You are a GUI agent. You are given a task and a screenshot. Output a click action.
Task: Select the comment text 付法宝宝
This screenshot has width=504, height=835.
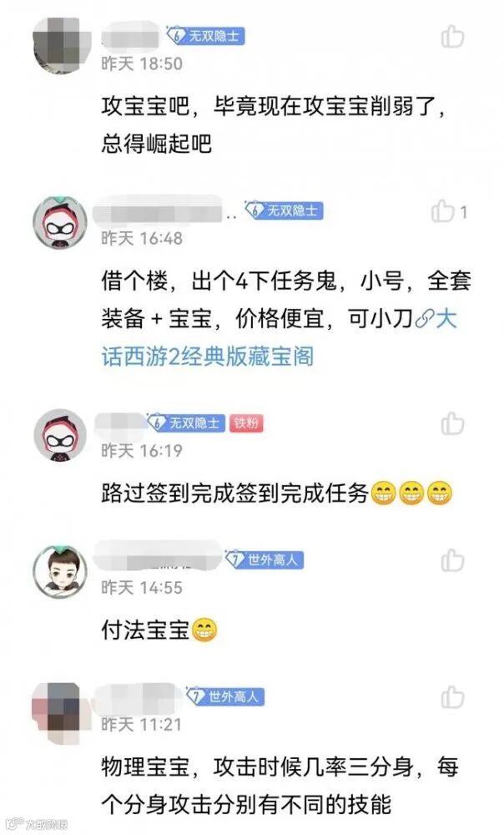[x=145, y=630]
